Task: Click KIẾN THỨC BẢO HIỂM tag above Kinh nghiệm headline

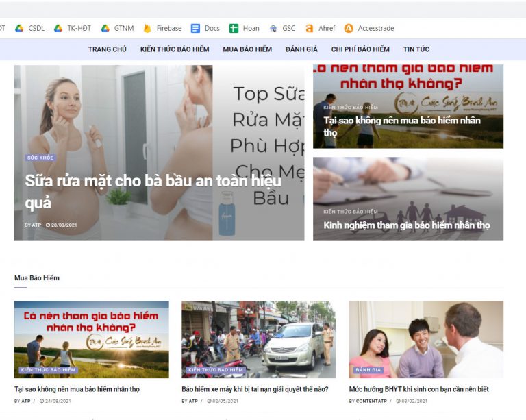Action: 351,212
